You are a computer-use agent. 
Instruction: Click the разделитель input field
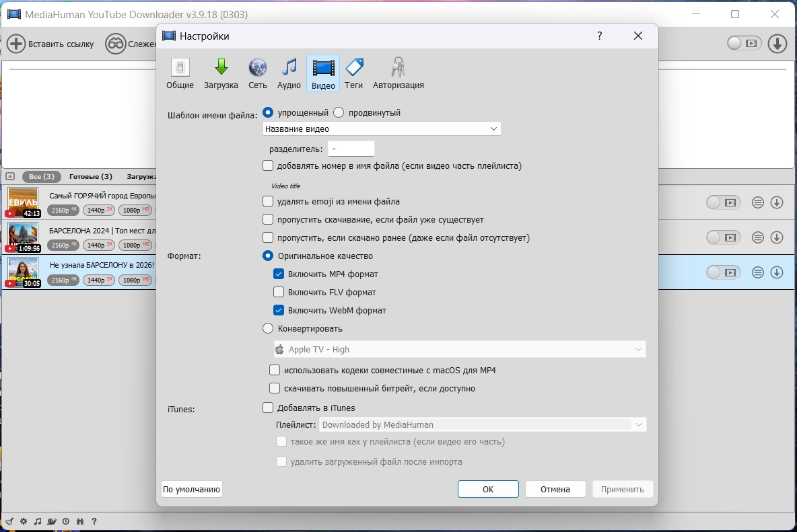[x=351, y=149]
